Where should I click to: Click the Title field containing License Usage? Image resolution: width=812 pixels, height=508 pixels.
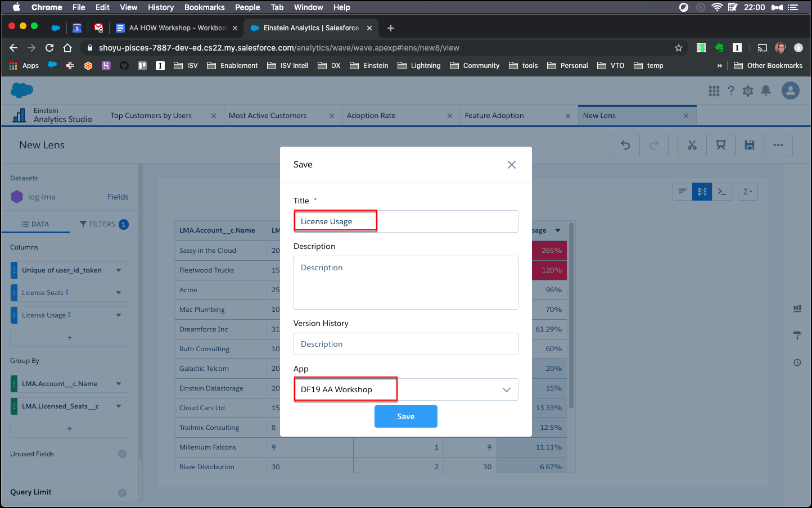(x=406, y=221)
